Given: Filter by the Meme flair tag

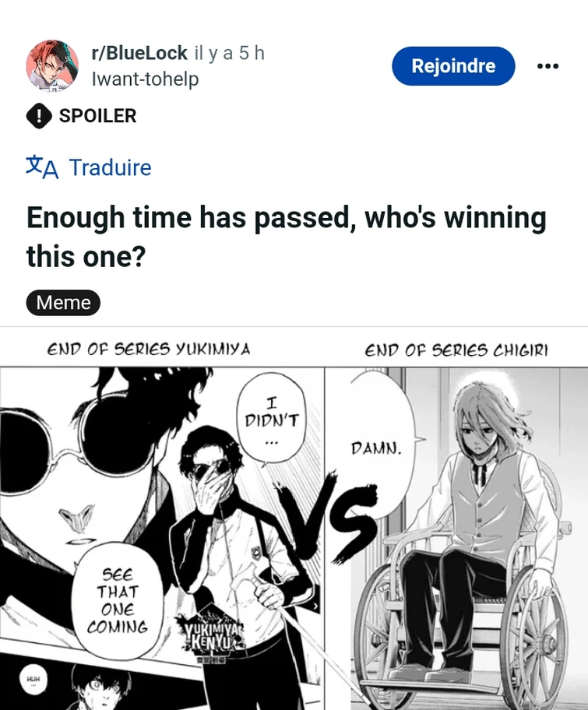Looking at the screenshot, I should pyautogui.click(x=63, y=303).
